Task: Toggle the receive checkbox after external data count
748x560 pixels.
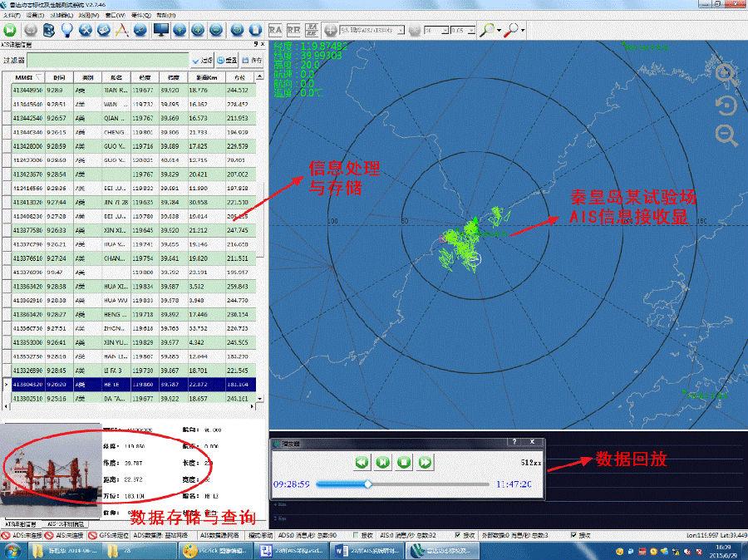Action: [x=573, y=535]
